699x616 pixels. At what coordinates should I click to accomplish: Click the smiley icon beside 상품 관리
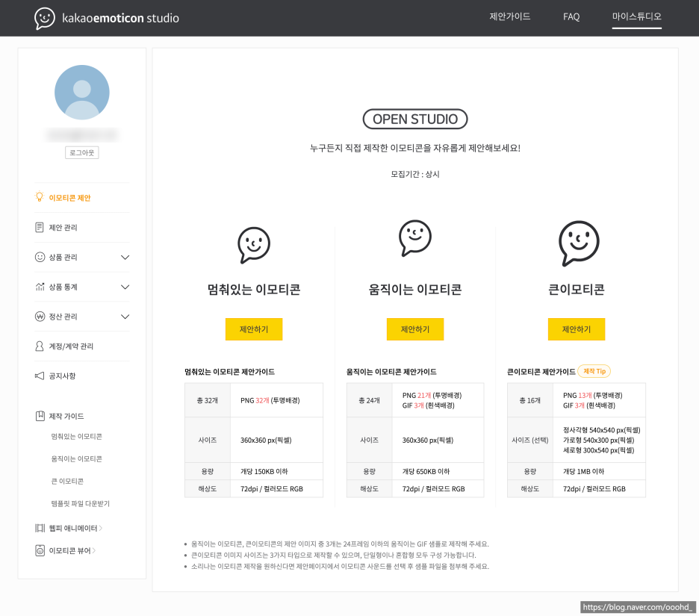point(40,257)
